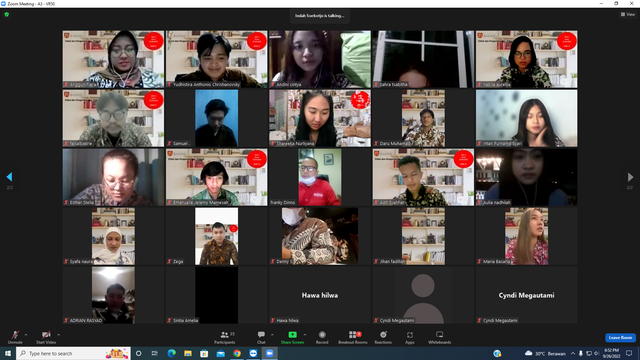This screenshot has height=360, width=640.
Task: Select Syafa naura's video tile
Action: point(113,236)
